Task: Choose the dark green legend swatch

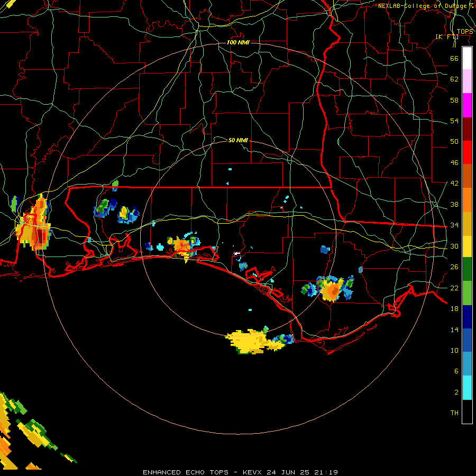Action: [467, 269]
